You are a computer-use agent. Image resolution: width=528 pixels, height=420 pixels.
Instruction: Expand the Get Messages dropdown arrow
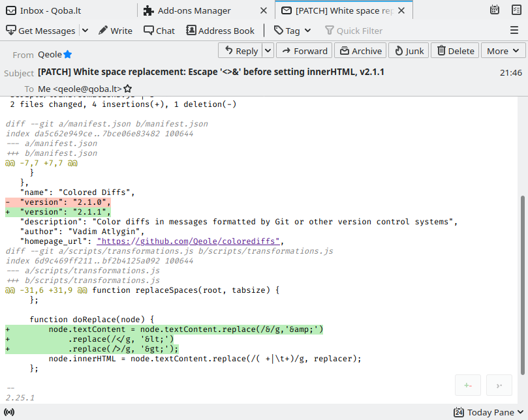85,31
